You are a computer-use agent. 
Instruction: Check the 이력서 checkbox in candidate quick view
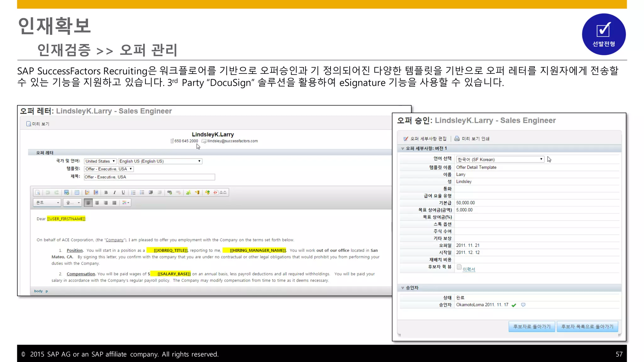tap(459, 267)
